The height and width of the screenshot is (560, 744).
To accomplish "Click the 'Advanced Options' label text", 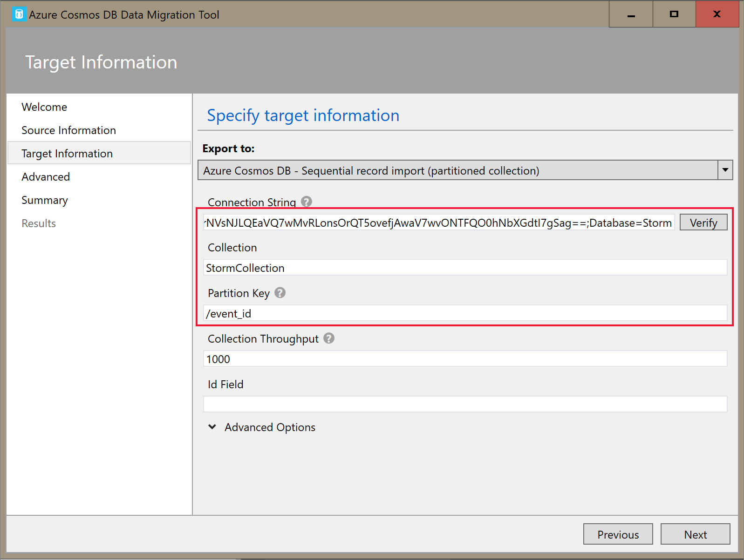I will (x=270, y=427).
